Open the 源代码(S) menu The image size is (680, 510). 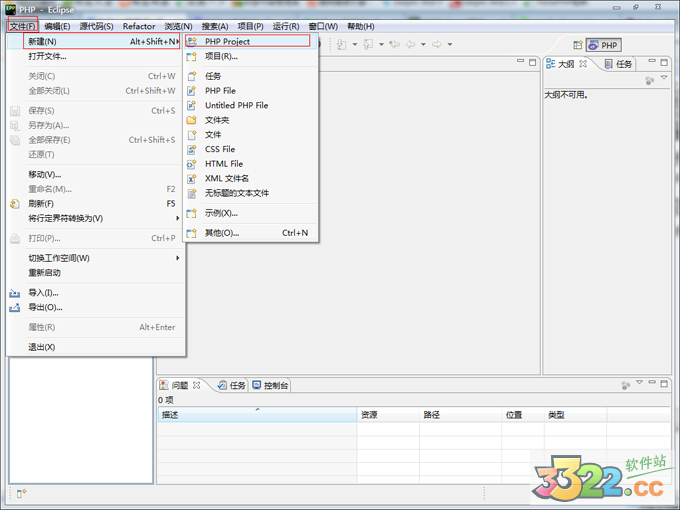point(96,26)
